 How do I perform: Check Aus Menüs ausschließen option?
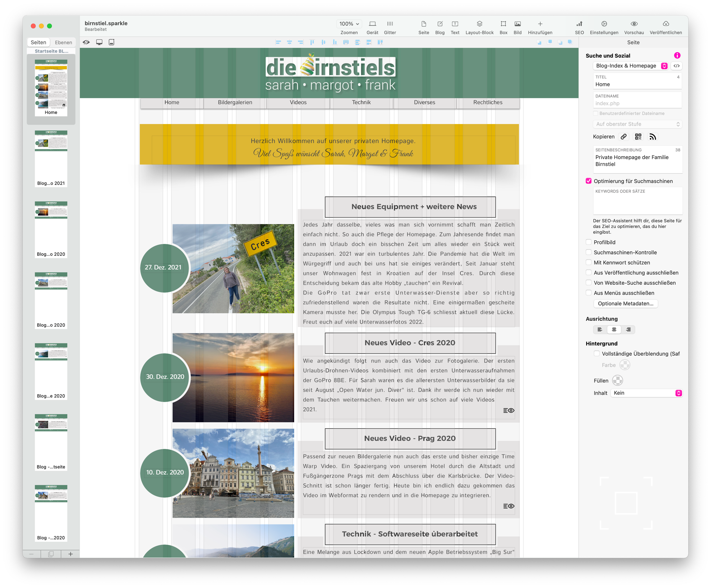coord(589,293)
